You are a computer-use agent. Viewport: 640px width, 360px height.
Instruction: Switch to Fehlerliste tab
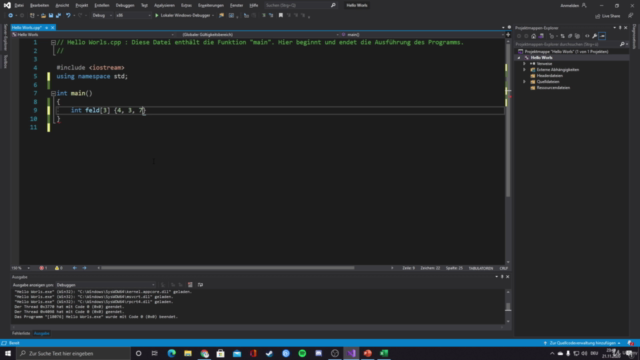pos(21,333)
